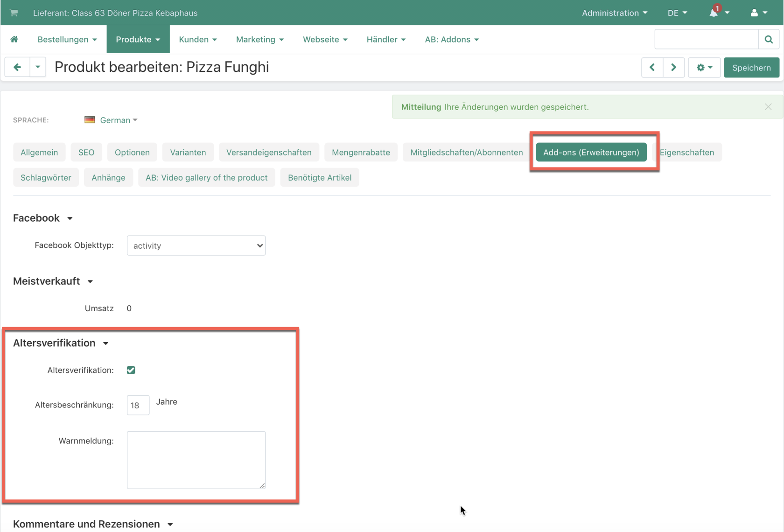Click into the Warnmeldung text area
This screenshot has height=532, width=784.
tap(196, 460)
